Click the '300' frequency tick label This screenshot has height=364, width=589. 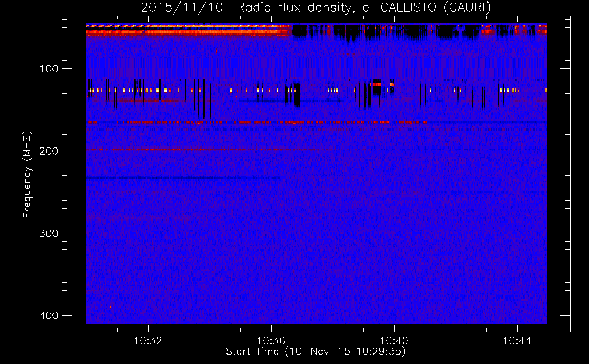(x=49, y=233)
